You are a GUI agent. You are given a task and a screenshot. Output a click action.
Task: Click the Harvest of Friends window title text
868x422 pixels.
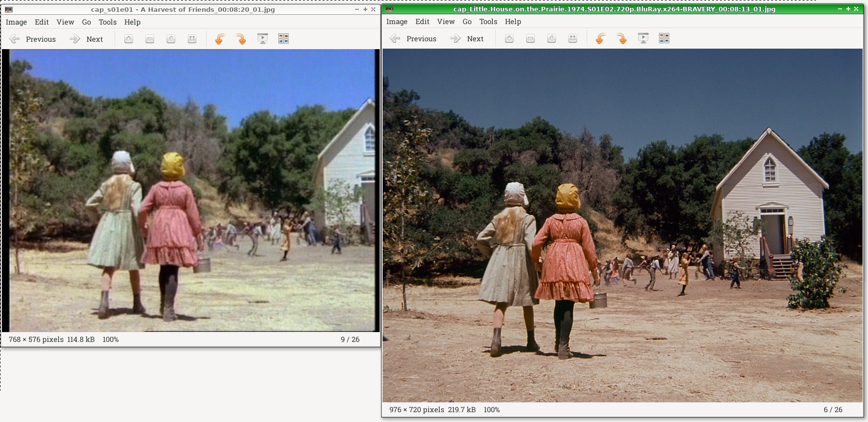(183, 9)
